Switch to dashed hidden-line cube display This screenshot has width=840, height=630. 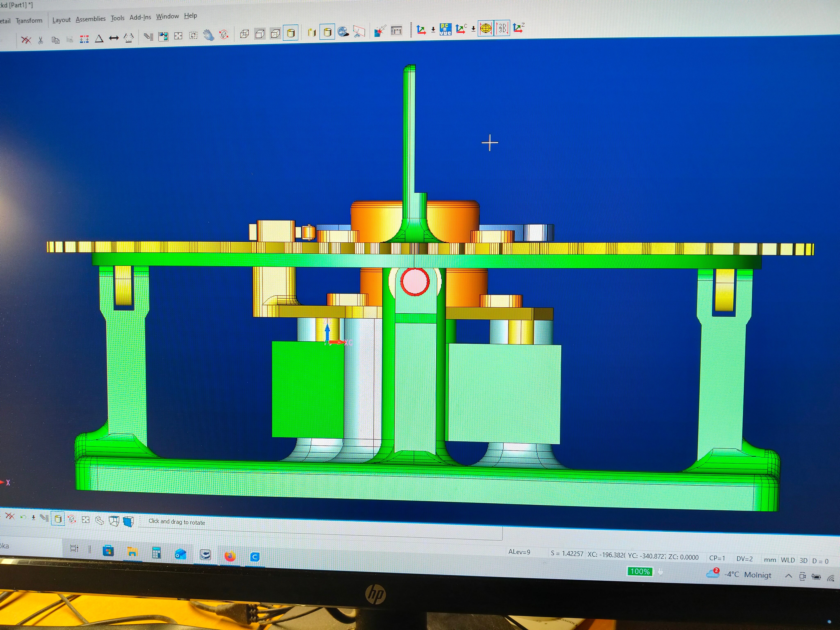(275, 33)
